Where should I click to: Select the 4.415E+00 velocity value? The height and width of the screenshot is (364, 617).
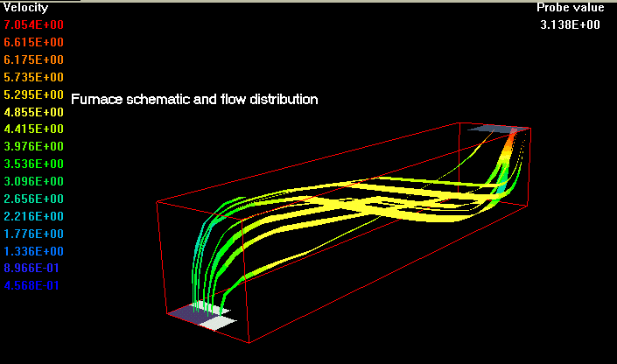33,129
